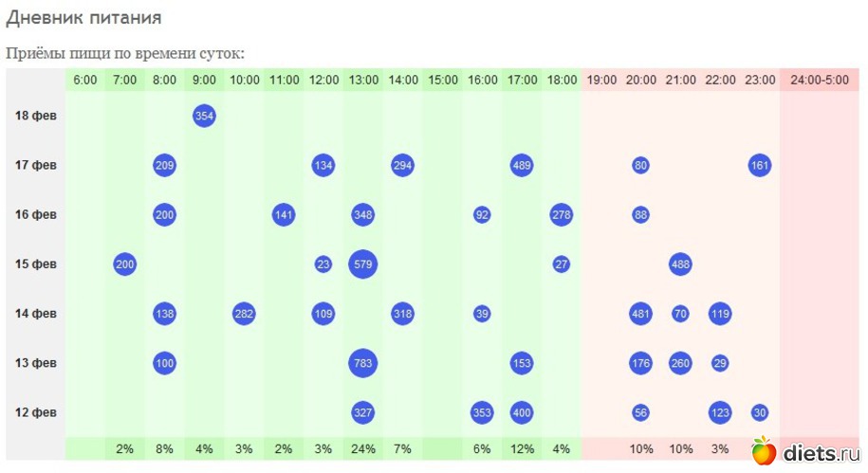Click the diets.ru apple logo icon
868x473 pixels.
(764, 451)
